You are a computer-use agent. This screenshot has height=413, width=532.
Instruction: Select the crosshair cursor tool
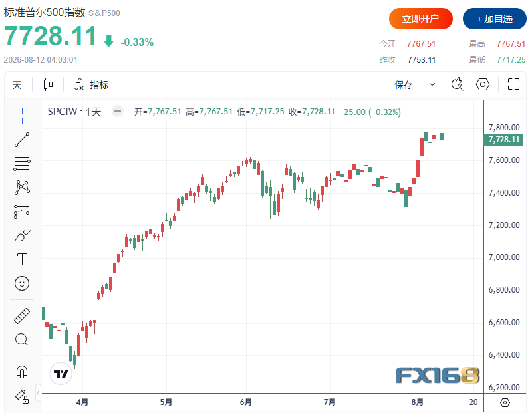pyautogui.click(x=22, y=116)
